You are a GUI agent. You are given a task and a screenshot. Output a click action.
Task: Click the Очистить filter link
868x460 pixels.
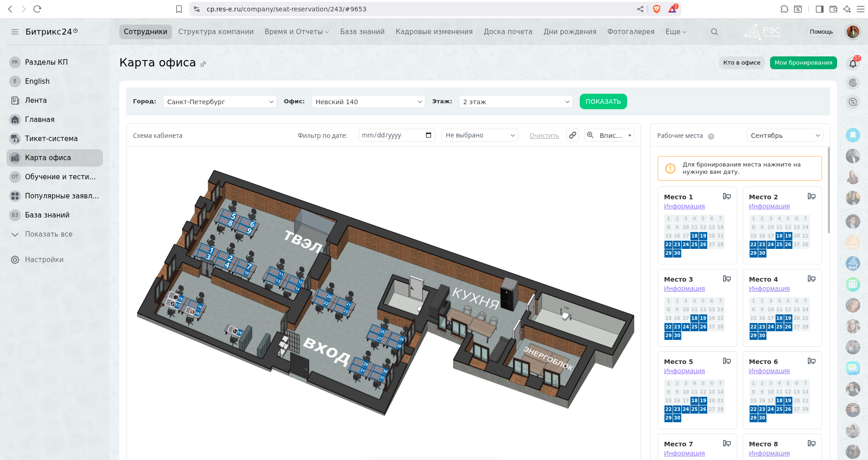coord(544,136)
